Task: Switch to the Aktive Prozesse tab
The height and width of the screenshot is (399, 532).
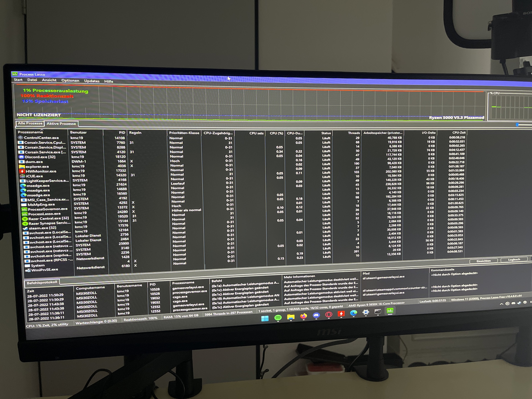Action: [x=61, y=124]
